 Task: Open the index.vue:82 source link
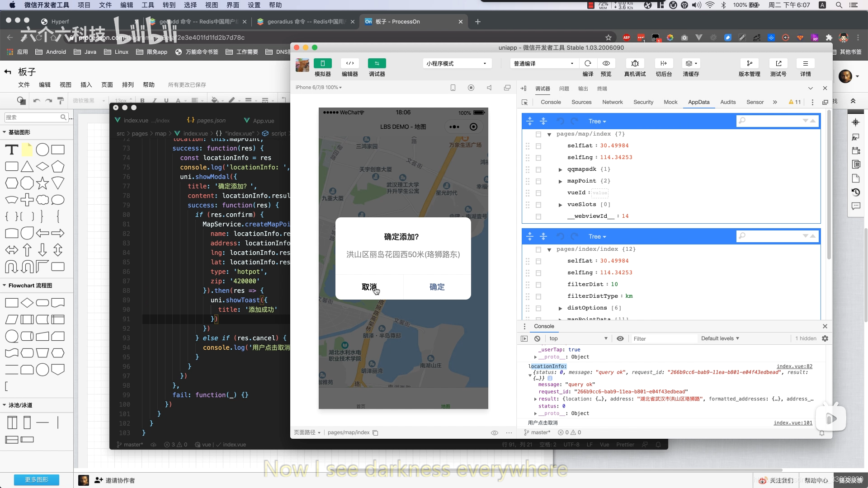(794, 366)
